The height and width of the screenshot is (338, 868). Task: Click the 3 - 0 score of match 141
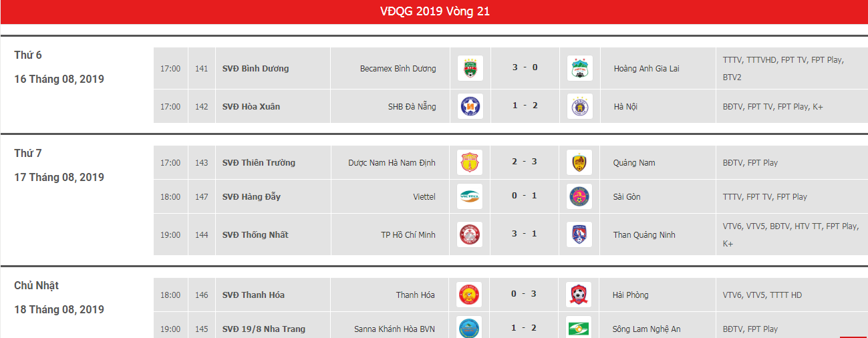pos(525,67)
